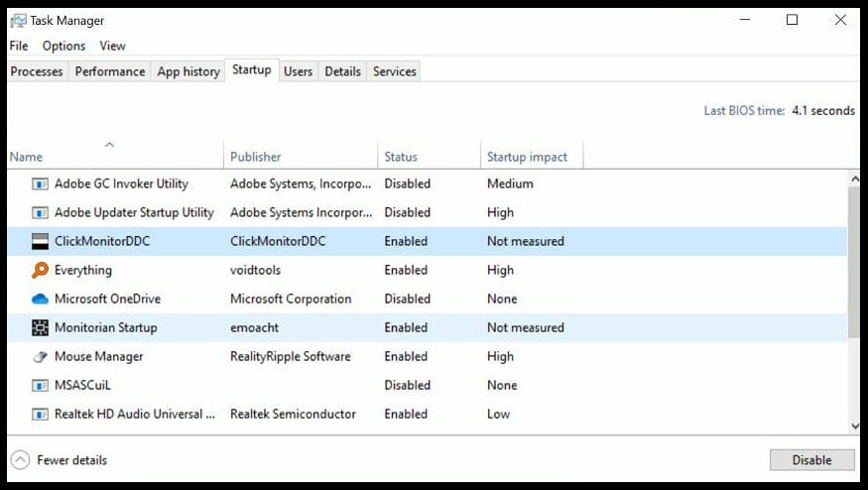868x490 pixels.
Task: Sort by the Startup impact column
Action: pyautogui.click(x=527, y=157)
